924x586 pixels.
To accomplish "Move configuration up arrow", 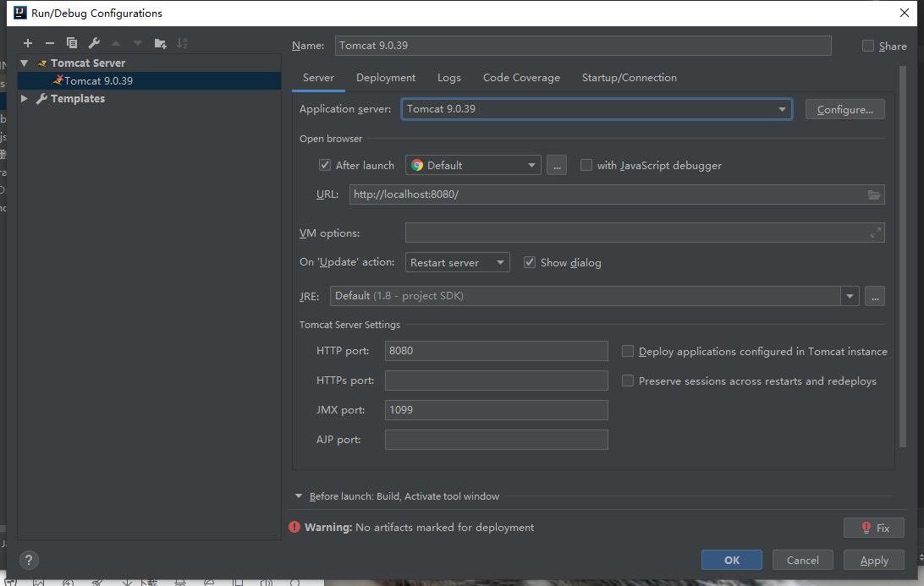I will coord(116,43).
